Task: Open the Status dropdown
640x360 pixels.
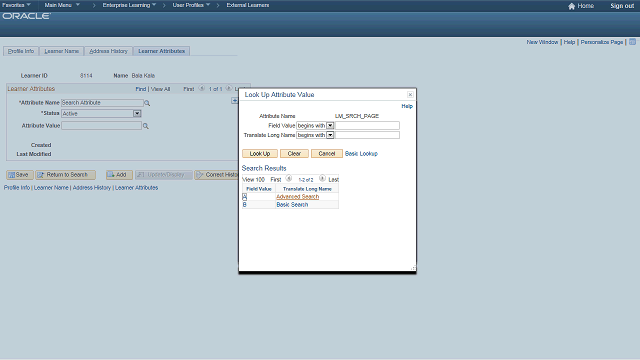Action: [x=137, y=113]
